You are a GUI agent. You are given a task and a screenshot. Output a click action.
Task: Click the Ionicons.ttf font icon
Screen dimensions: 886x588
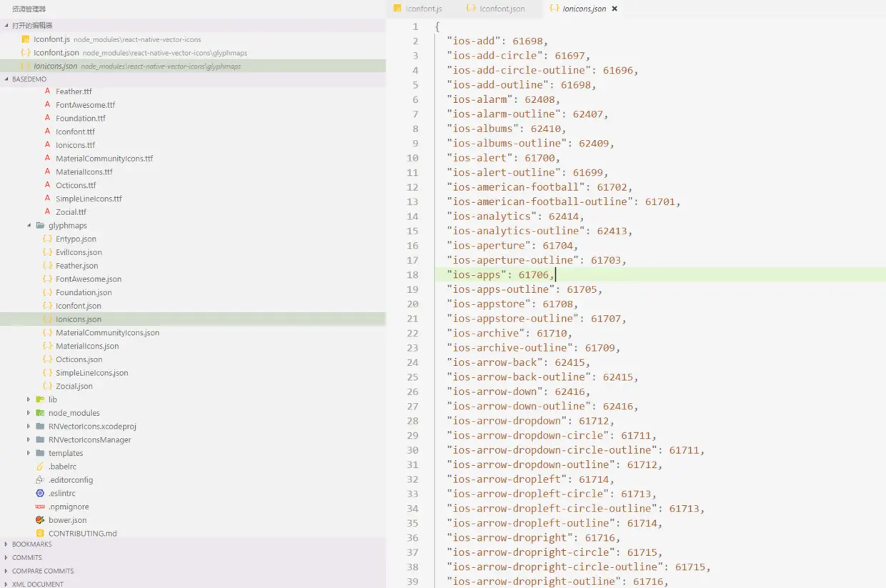point(48,145)
